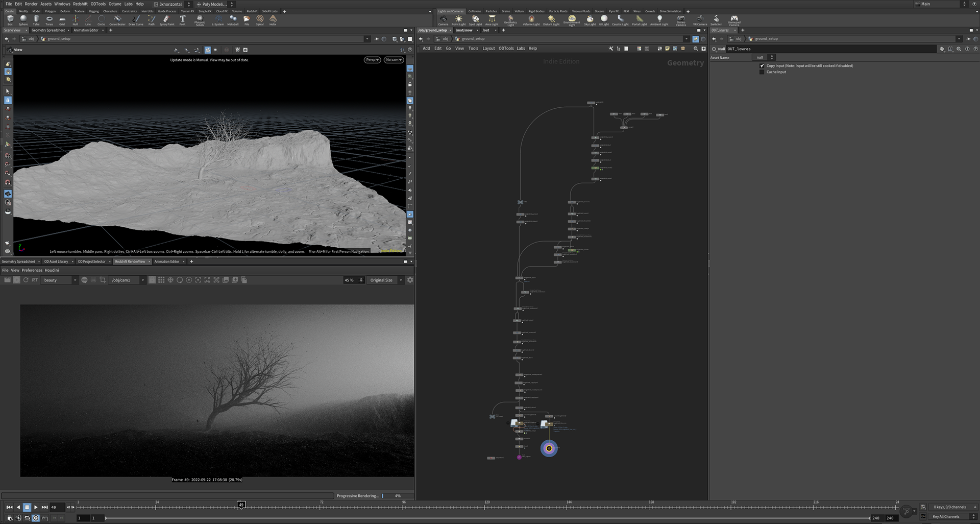The image size is (980, 524).
Task: Switch to the OD Asset Library tab
Action: (56, 261)
